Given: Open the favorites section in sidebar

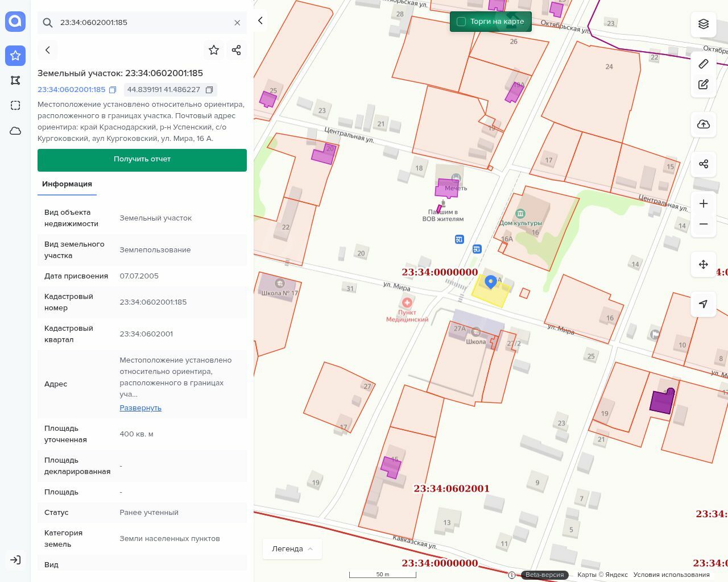Looking at the screenshot, I should 15,55.
